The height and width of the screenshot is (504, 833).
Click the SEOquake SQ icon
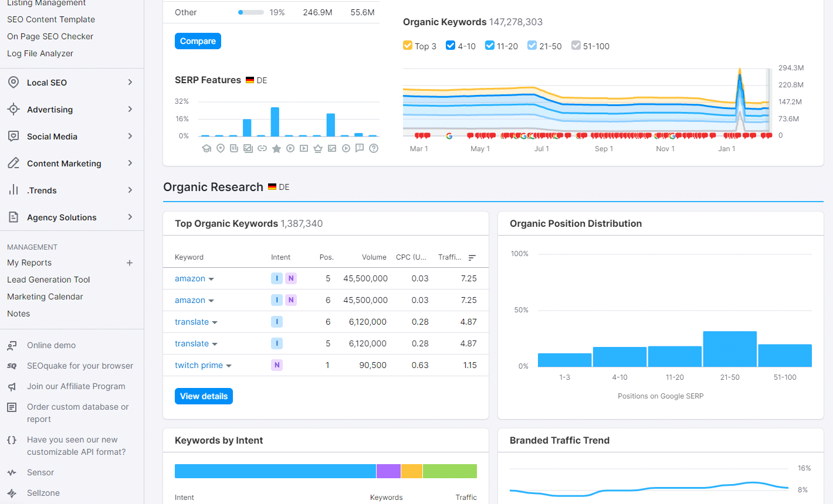point(12,366)
